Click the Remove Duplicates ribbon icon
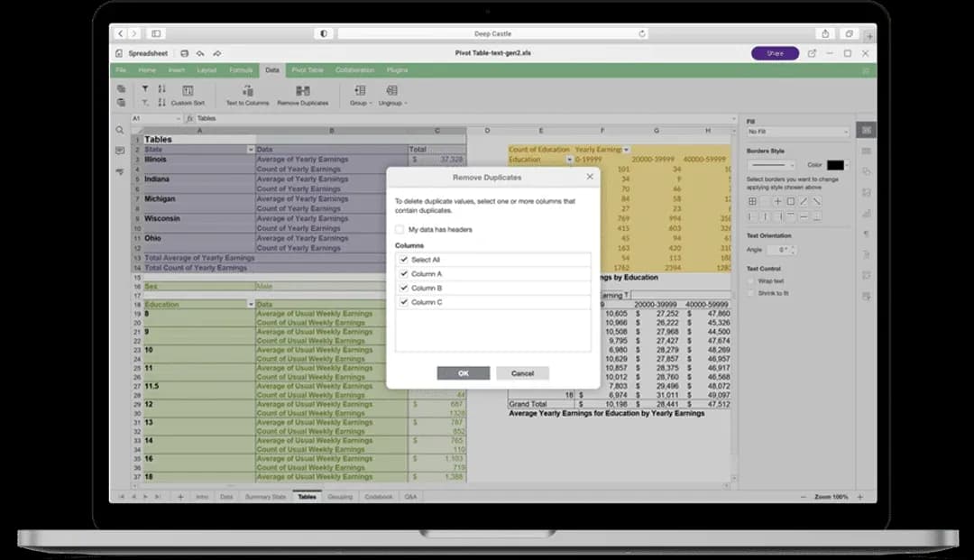The image size is (974, 560). (x=302, y=91)
